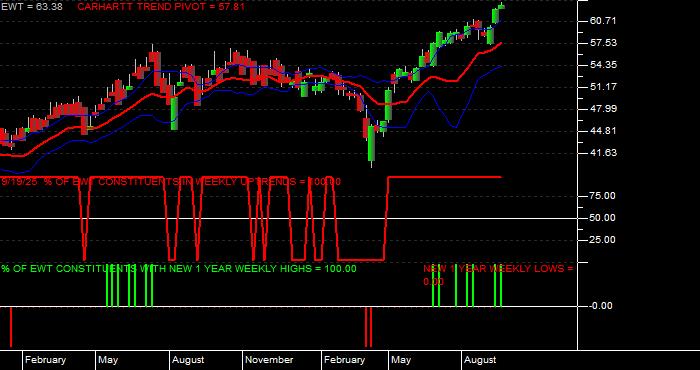Click the lowest green candlestick near 41.63
The width and height of the screenshot is (700, 370).
click(x=371, y=144)
